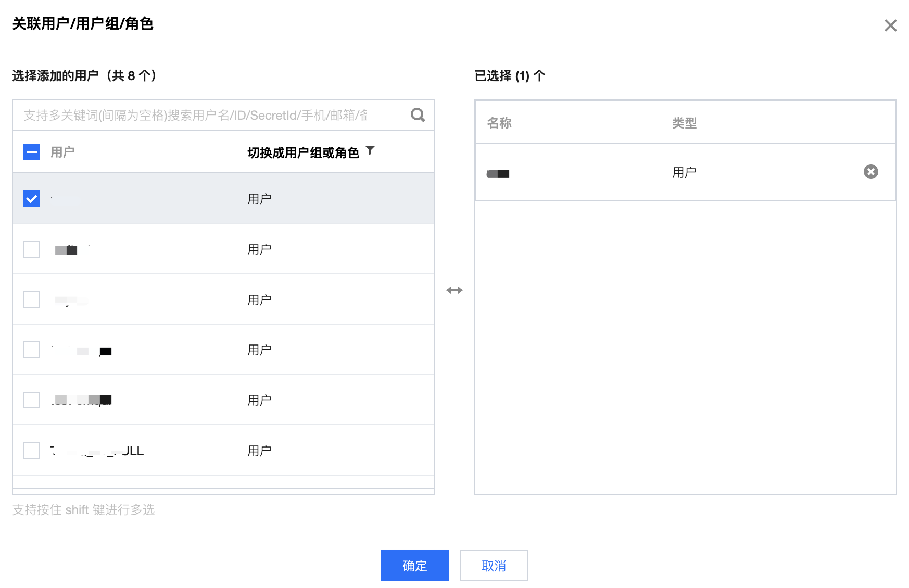The image size is (909, 588).
Task: Click the 取消 cancel button
Action: click(x=494, y=566)
